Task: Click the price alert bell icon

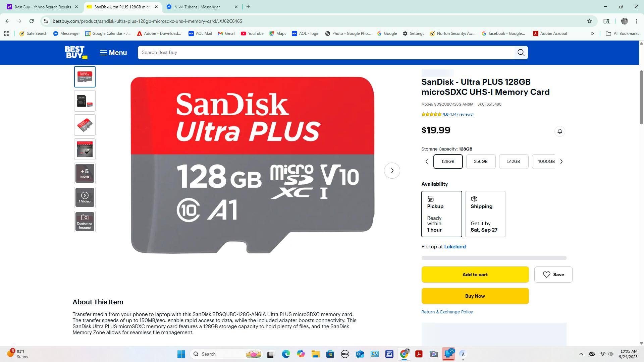Action: click(559, 131)
